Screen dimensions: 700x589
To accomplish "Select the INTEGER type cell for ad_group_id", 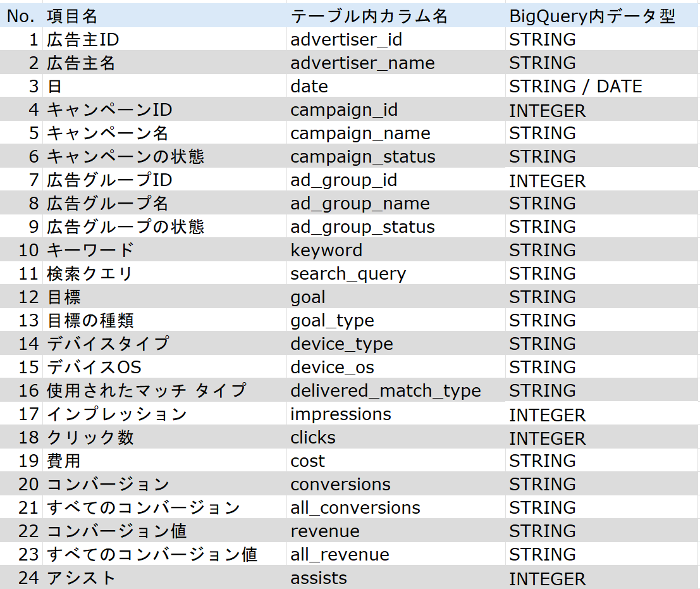I will click(601, 180).
